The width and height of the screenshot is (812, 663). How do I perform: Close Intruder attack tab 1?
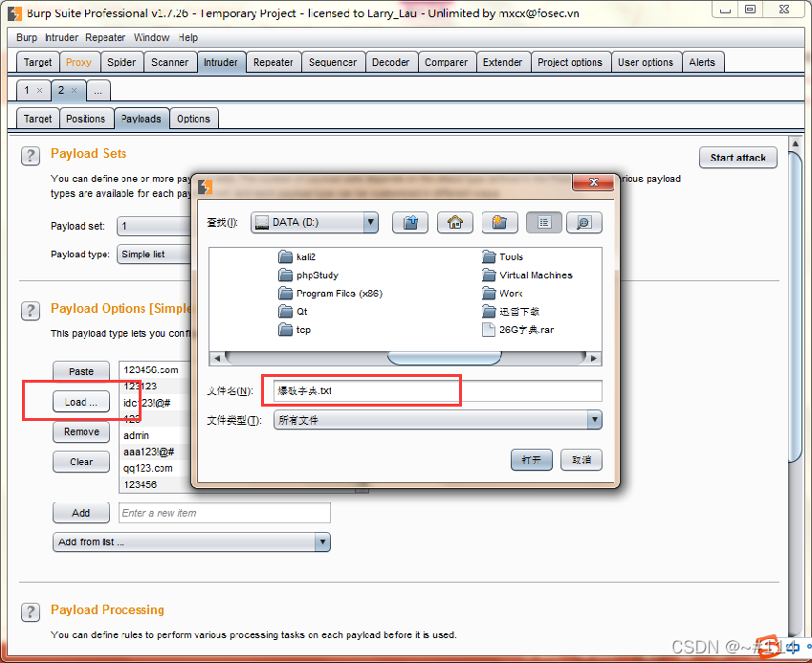(x=39, y=91)
